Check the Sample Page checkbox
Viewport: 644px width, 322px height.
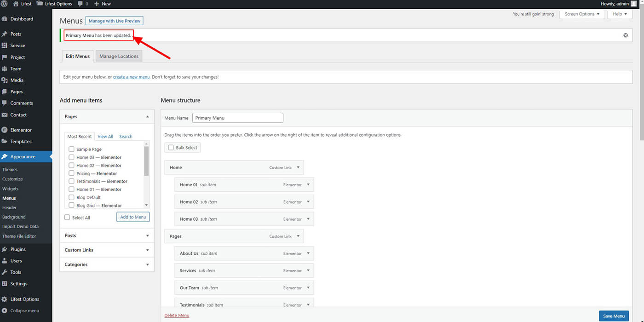(x=71, y=149)
